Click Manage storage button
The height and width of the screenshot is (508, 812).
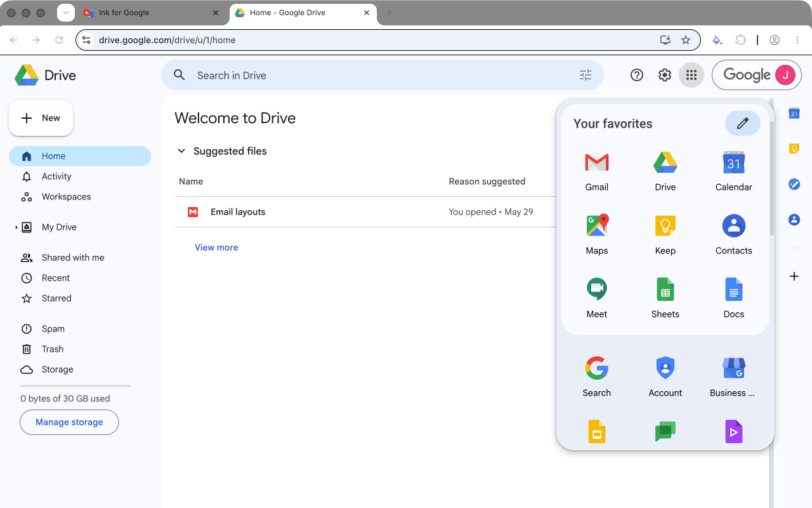69,422
